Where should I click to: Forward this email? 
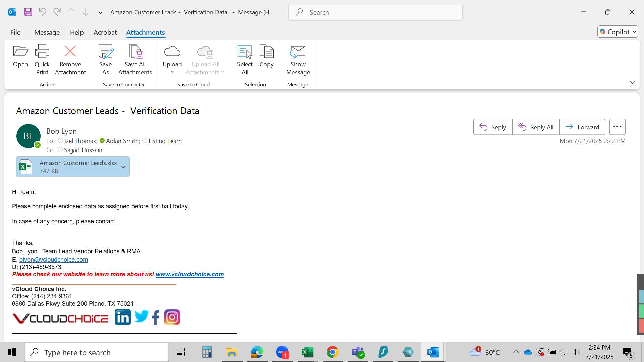pos(582,127)
